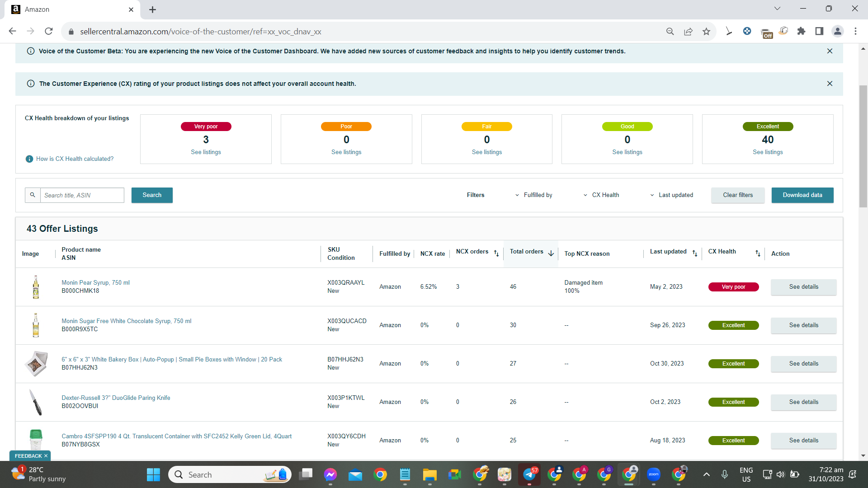Click the browser back arrow
Image resolution: width=868 pixels, height=488 pixels.
point(12,31)
